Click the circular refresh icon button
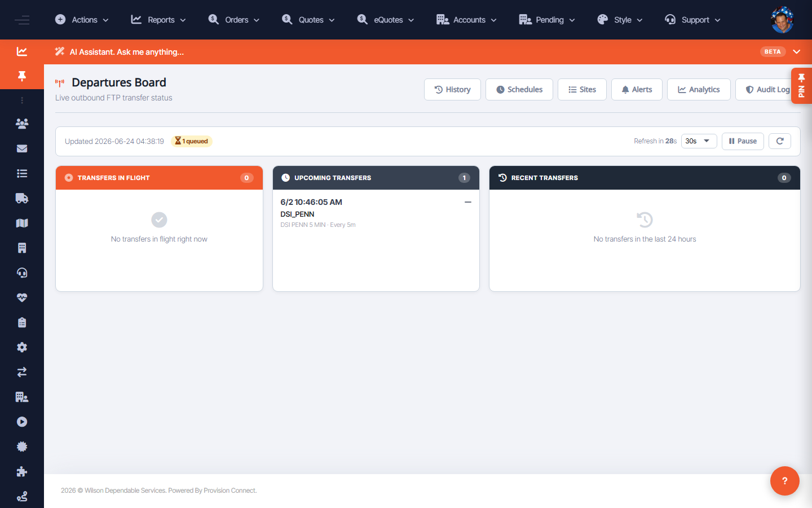The width and height of the screenshot is (812, 508). (x=780, y=141)
